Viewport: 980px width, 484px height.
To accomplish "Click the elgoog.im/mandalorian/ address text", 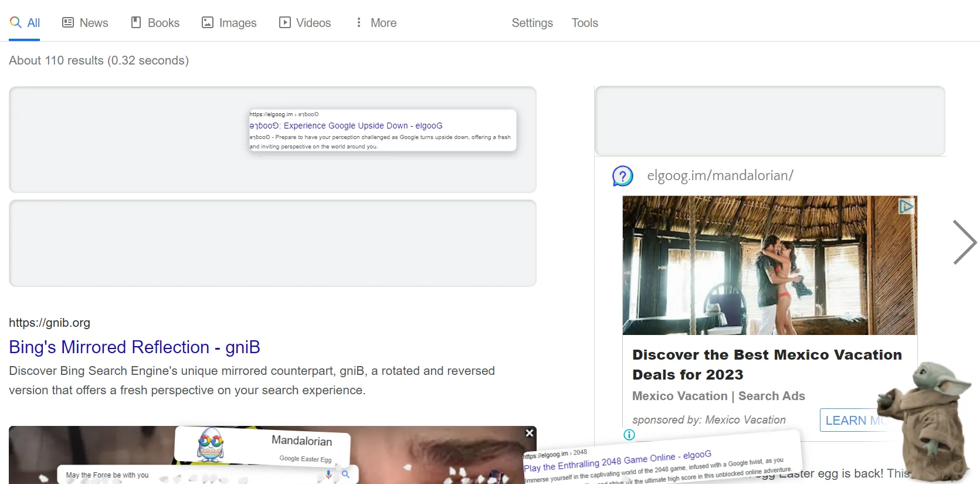I will (720, 175).
